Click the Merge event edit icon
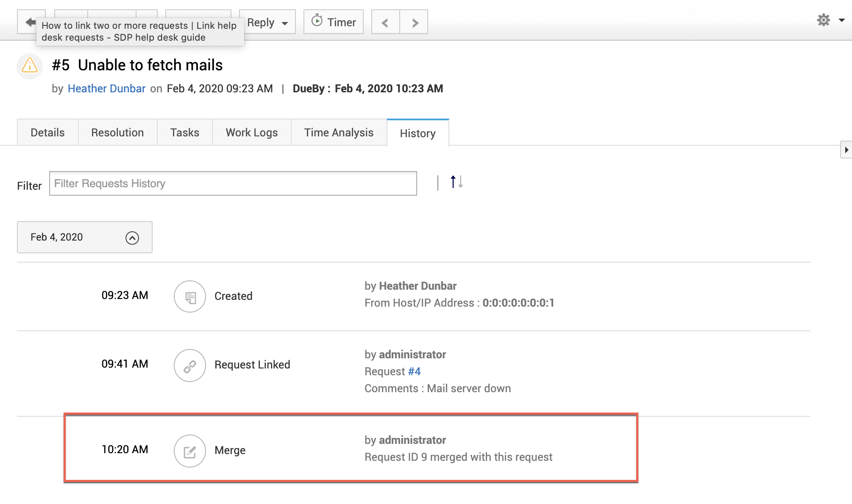This screenshot has height=504, width=852. coord(189,451)
